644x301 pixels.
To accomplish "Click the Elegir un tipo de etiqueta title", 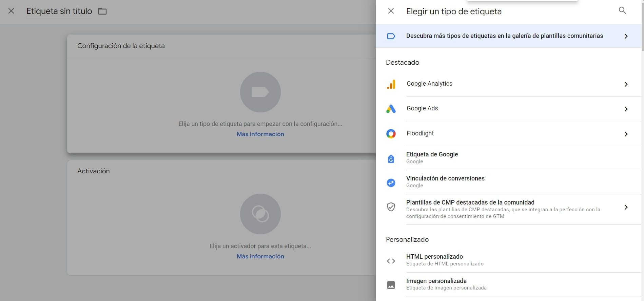I will [454, 11].
